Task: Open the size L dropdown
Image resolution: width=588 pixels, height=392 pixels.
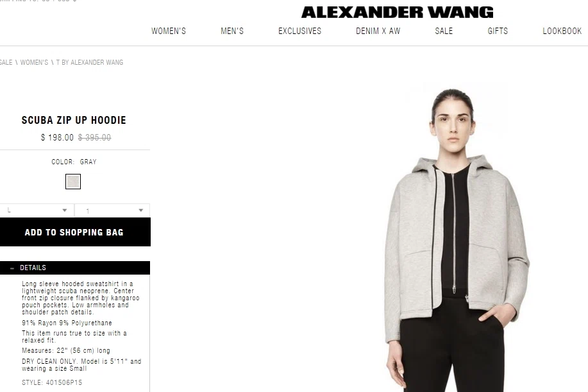Action: [x=37, y=210]
